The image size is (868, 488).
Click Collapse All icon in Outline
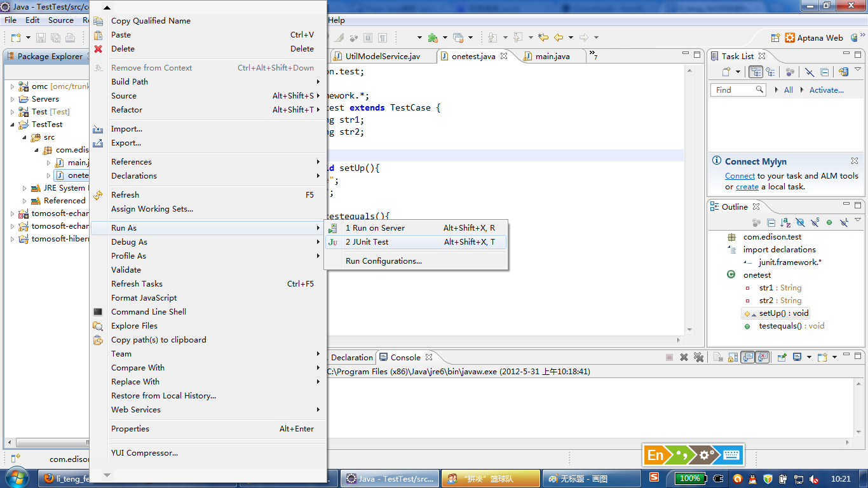771,223
